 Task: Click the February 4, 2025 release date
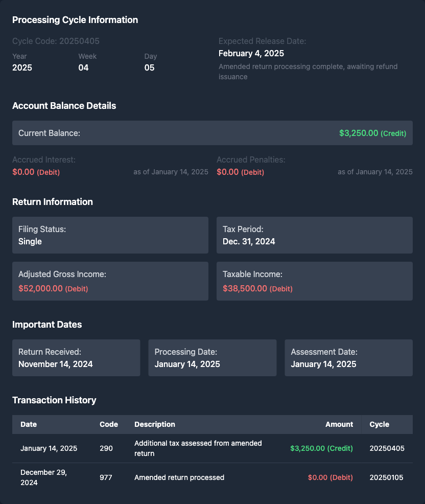pos(251,53)
